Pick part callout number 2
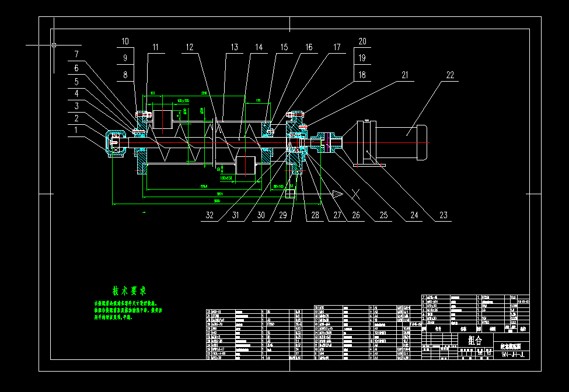The image size is (569, 392). click(x=76, y=118)
